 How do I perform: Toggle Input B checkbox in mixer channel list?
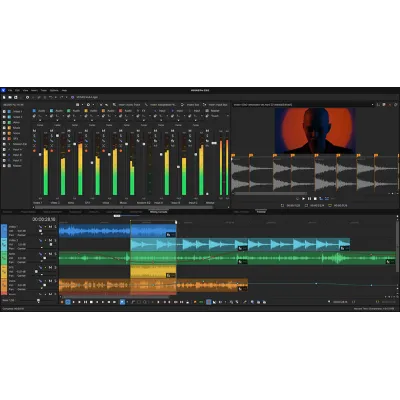point(4,155)
